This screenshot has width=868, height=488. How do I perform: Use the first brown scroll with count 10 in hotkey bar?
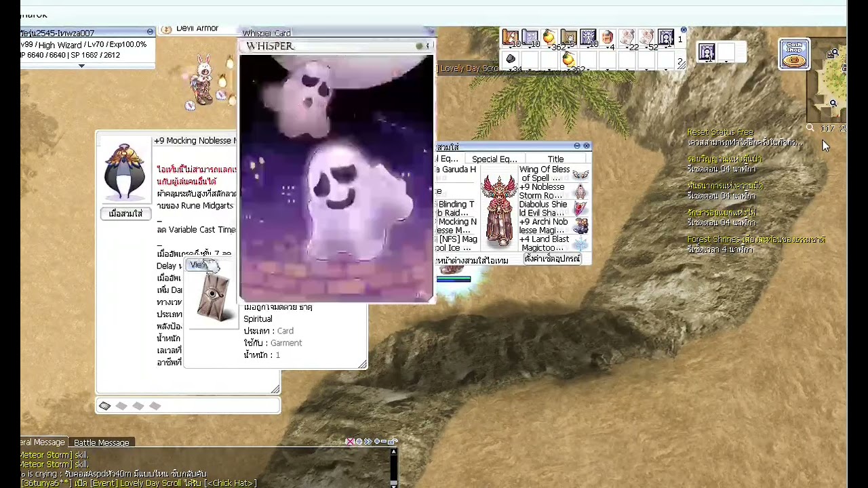coord(510,37)
